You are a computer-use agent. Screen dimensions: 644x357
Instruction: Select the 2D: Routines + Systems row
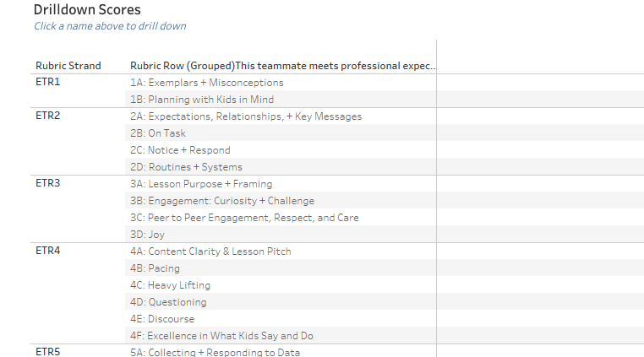pyautogui.click(x=186, y=167)
